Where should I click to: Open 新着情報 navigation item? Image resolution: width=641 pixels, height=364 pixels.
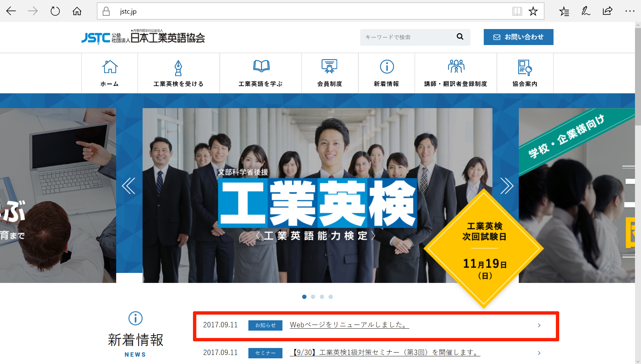(x=387, y=73)
